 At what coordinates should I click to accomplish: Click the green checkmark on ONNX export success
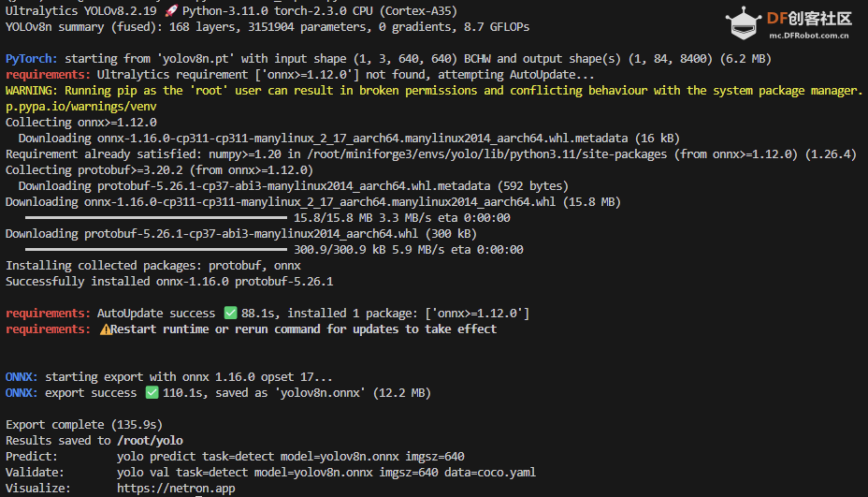pos(152,393)
